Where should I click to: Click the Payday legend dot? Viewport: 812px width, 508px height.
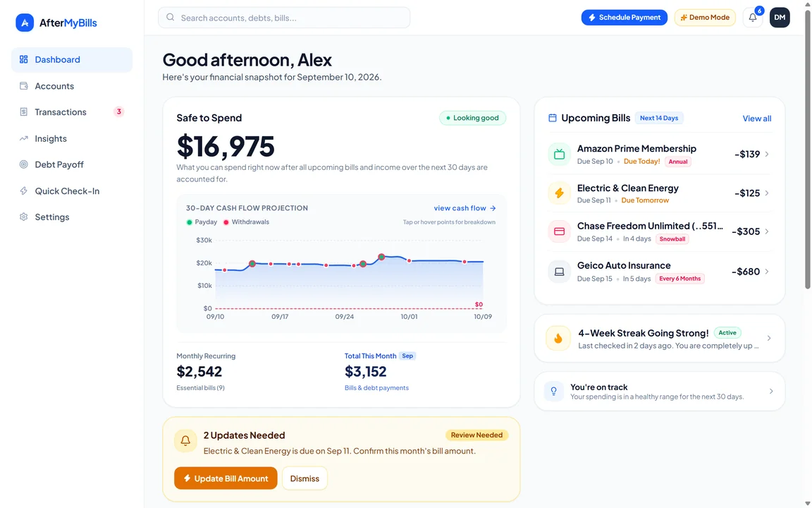click(x=189, y=222)
